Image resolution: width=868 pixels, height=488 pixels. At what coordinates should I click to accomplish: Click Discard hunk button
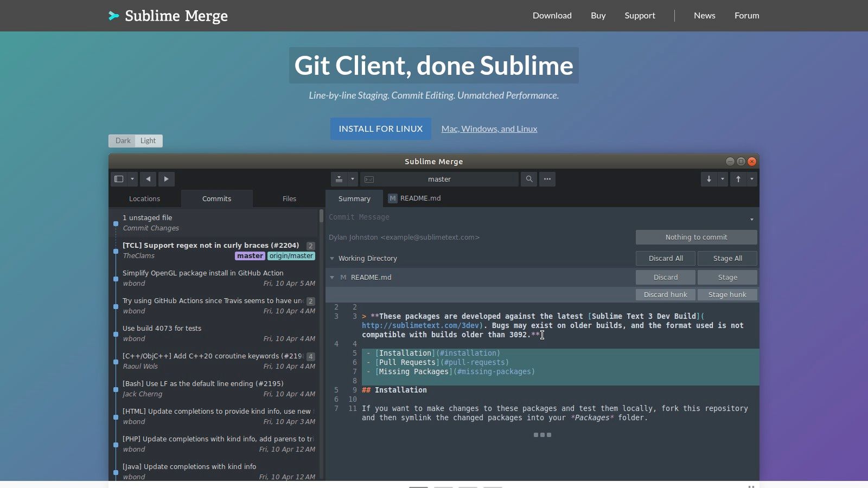(666, 294)
